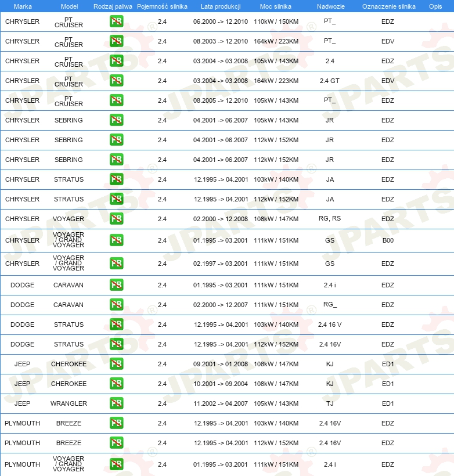Select the 02.2000 -> 12.2008 date cell

pos(221,219)
